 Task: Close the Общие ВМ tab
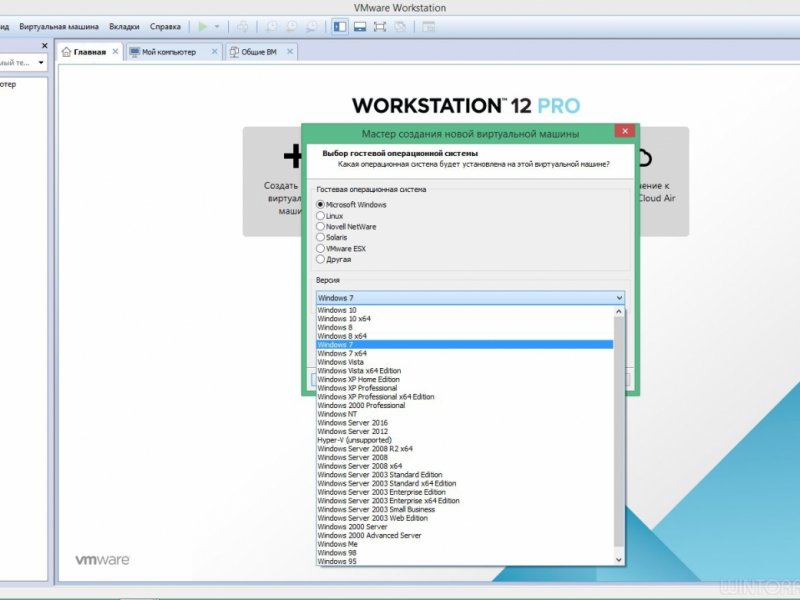(290, 52)
